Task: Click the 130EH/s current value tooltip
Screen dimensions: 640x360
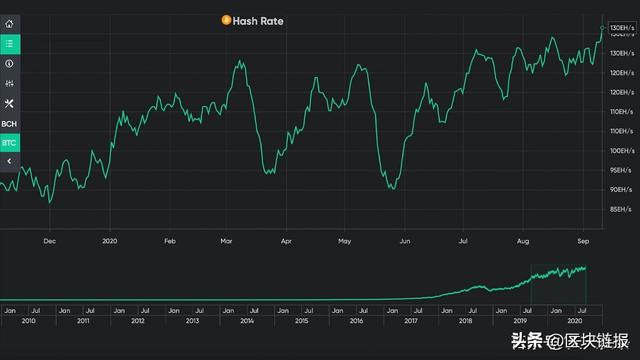Action: pos(622,28)
